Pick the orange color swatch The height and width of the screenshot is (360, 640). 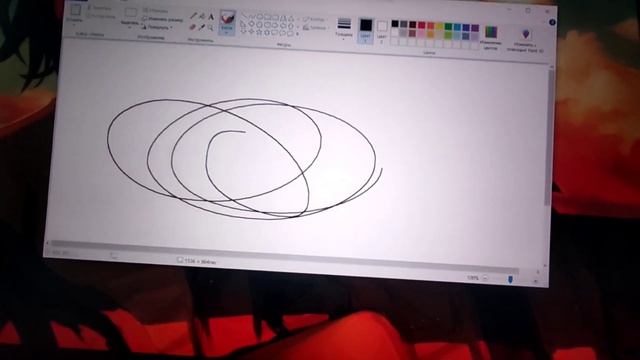(430, 26)
